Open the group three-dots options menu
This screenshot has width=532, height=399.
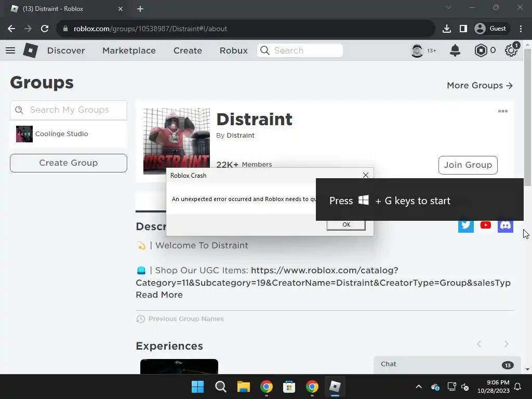coord(503,111)
